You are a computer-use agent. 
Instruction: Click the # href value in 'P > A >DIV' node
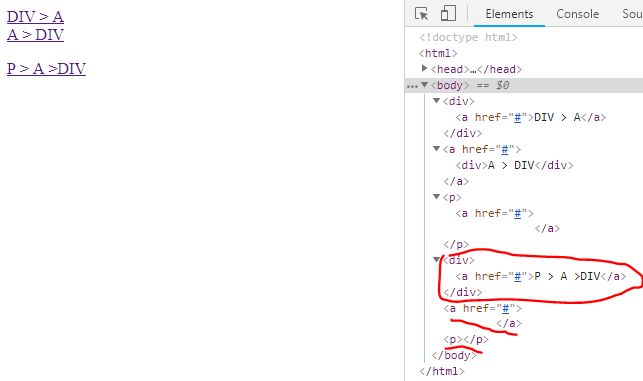(x=518, y=277)
